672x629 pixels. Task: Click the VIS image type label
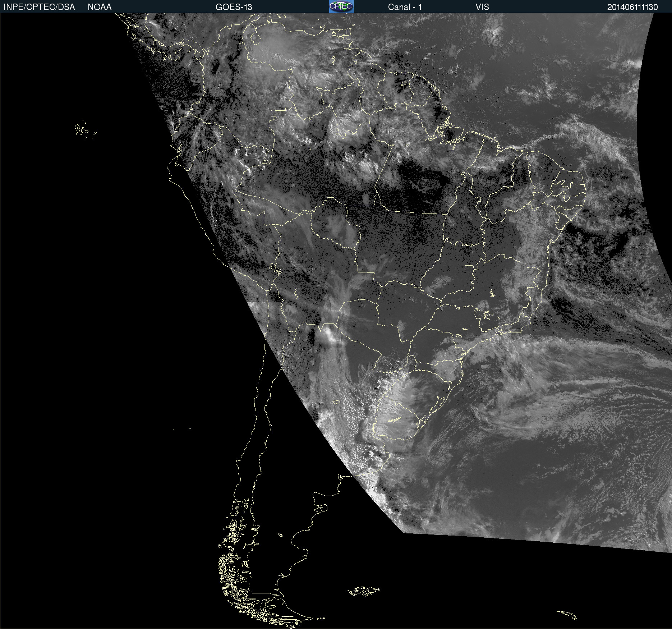482,7
